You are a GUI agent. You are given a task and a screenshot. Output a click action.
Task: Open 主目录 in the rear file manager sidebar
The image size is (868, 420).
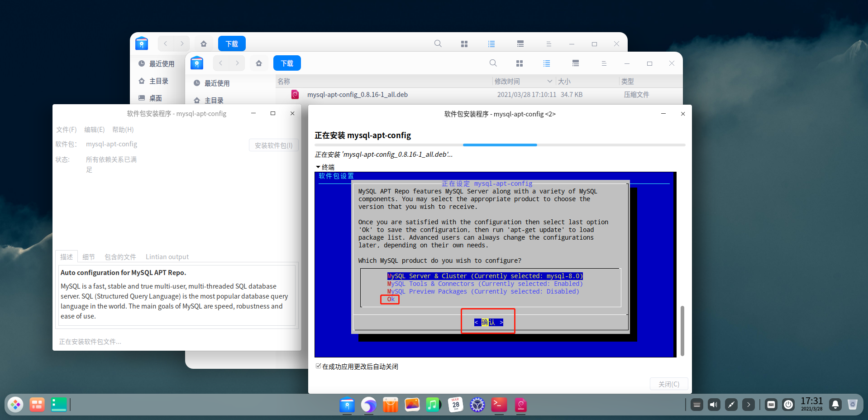pos(158,81)
